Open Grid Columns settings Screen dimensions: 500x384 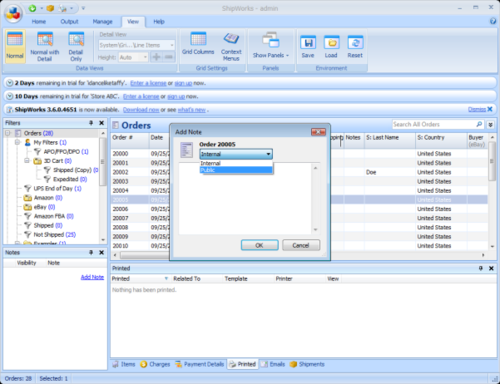pyautogui.click(x=198, y=43)
